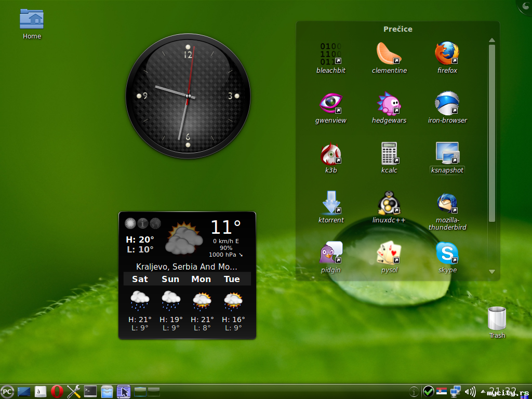This screenshot has height=399, width=532.
Task: Click the desktop toolbox corner button
Action: tap(525, 7)
